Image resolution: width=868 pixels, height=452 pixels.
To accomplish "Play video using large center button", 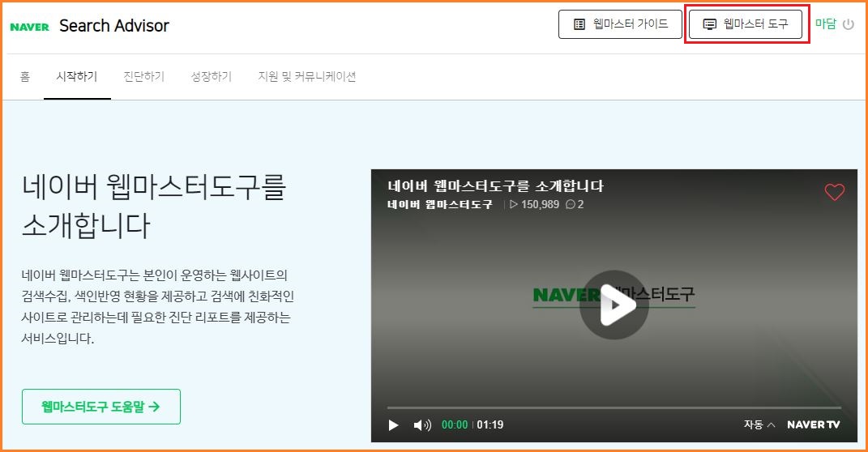I will tap(614, 305).
